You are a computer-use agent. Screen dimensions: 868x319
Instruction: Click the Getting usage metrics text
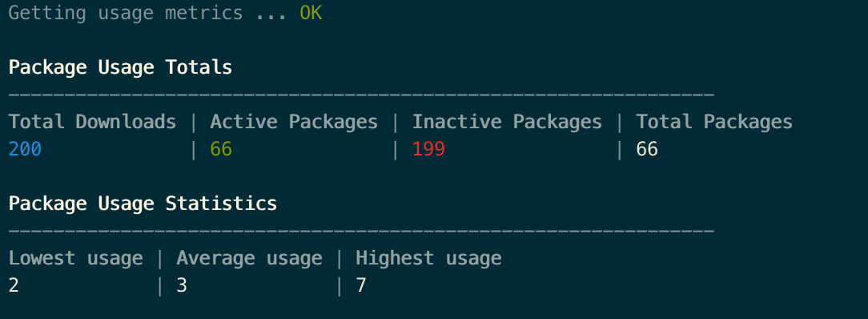126,14
